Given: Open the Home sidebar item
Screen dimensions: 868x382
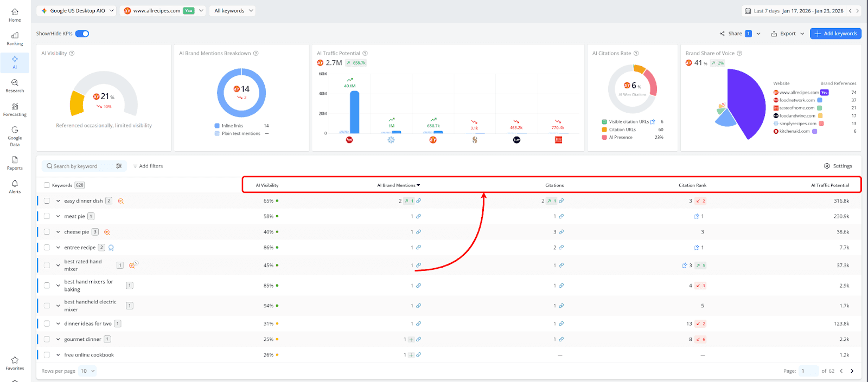Looking at the screenshot, I should [x=15, y=15].
